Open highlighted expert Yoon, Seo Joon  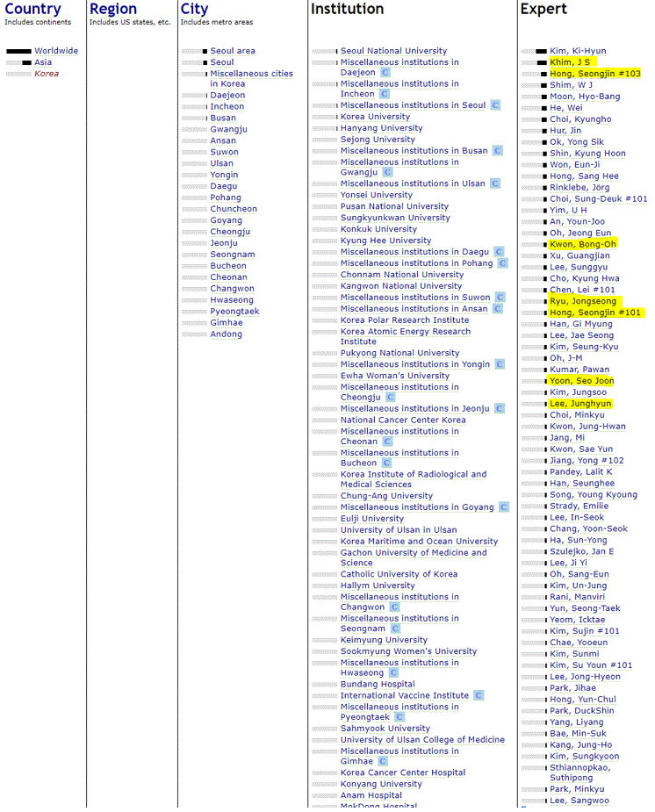[x=582, y=381]
